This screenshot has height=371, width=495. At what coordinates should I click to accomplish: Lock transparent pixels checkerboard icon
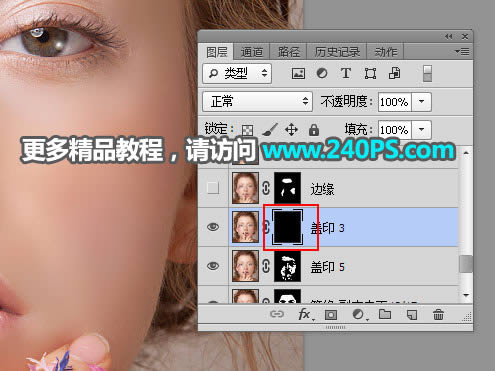point(247,130)
